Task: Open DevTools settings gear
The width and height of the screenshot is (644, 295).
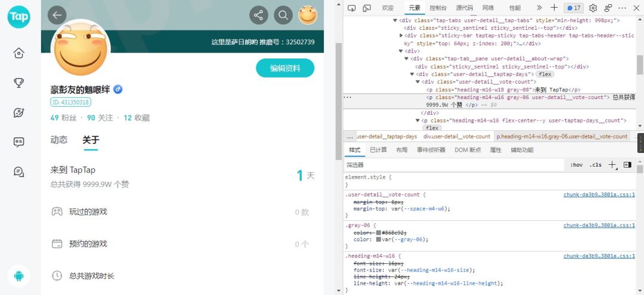Action: (593, 8)
